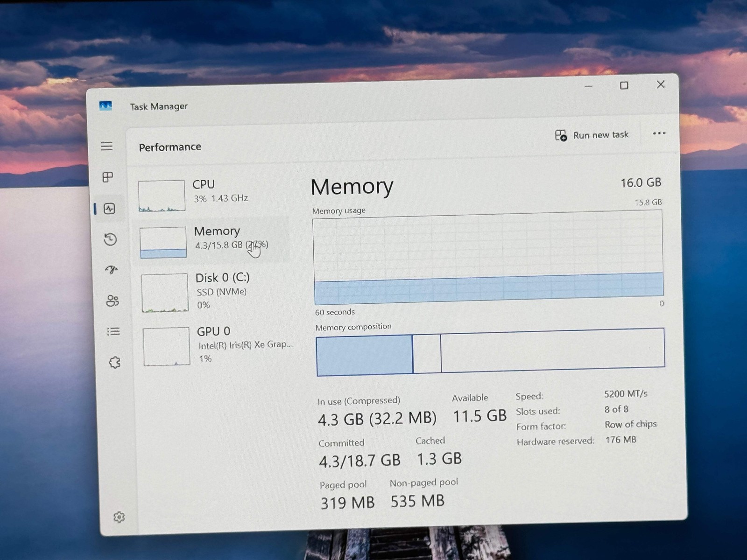Open the App history page icon
747x560 pixels.
coord(111,239)
